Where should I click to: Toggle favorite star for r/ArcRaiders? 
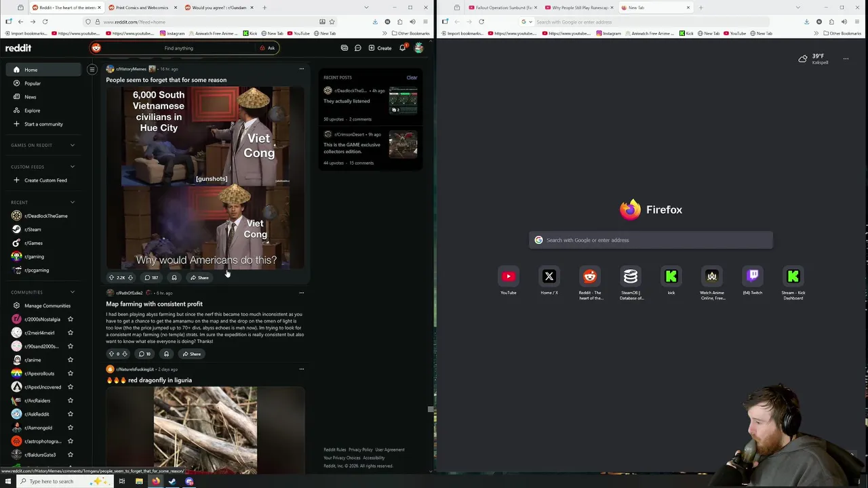70,401
